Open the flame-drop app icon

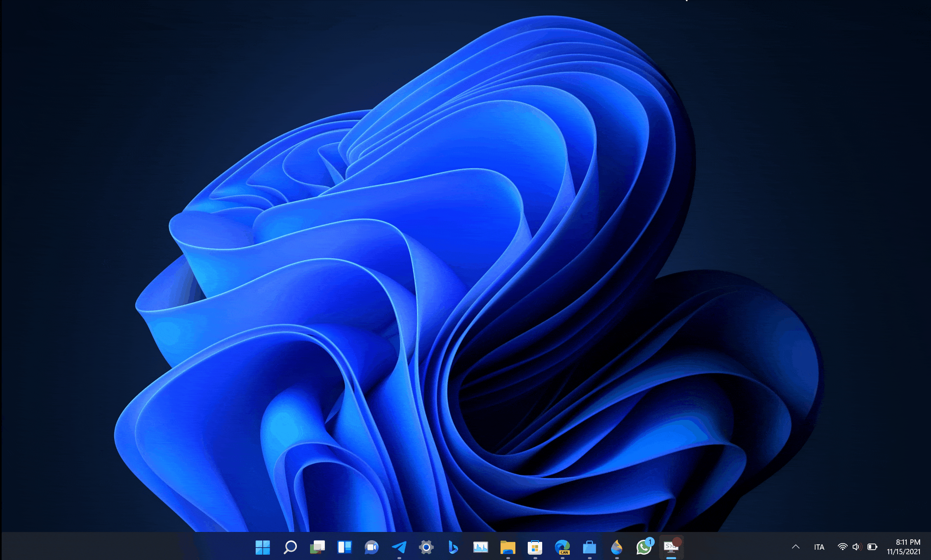point(616,547)
